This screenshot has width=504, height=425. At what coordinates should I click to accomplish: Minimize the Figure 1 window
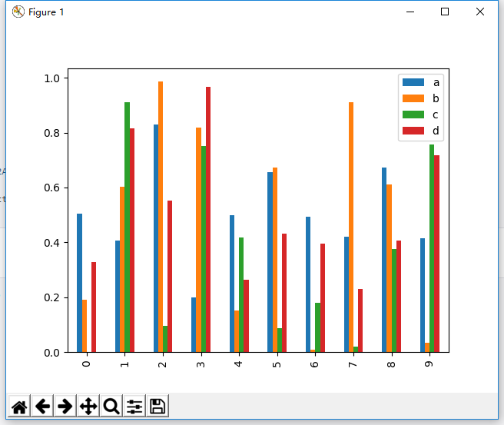tap(410, 12)
